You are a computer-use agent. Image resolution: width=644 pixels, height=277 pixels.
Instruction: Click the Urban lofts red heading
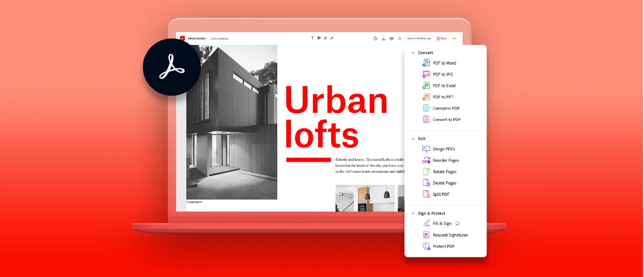pos(336,116)
